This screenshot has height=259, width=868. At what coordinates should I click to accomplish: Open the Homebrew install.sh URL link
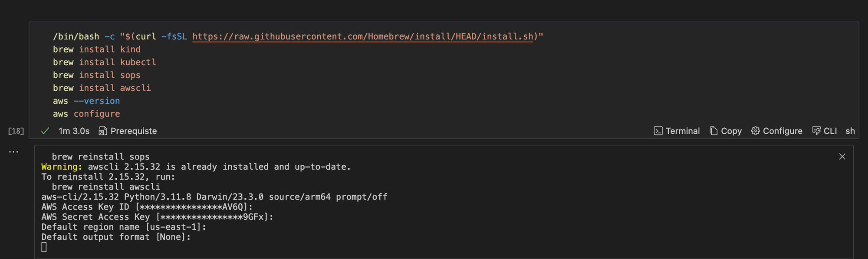pos(362,37)
